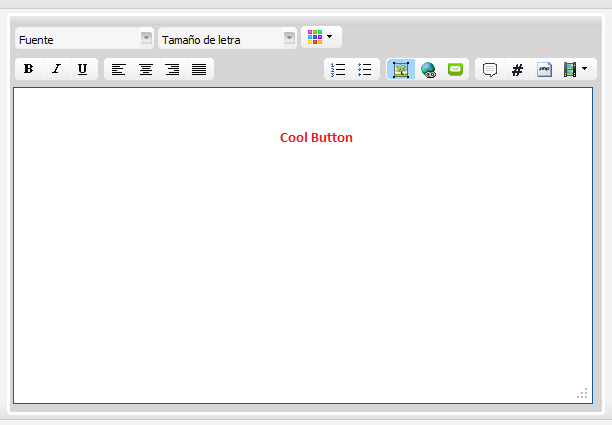Expand the Tamaño de letra dropdown
Viewport: 612px width, 425px height.
click(x=289, y=38)
